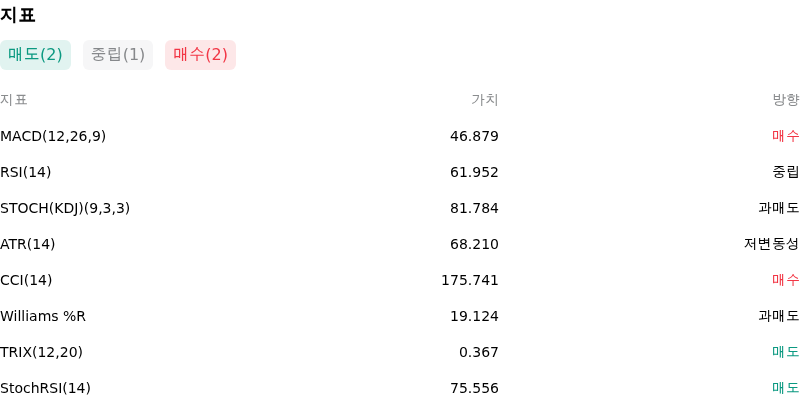Click the green 매도 signal for TRIX
The height and width of the screenshot is (398, 800).
(x=786, y=352)
